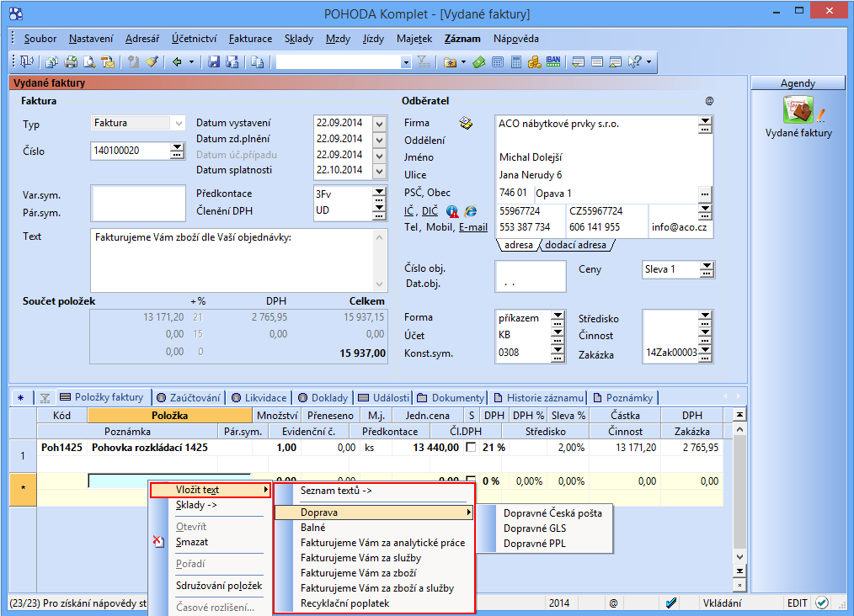
Task: Click the green banknote payment icon
Action: click(x=478, y=62)
